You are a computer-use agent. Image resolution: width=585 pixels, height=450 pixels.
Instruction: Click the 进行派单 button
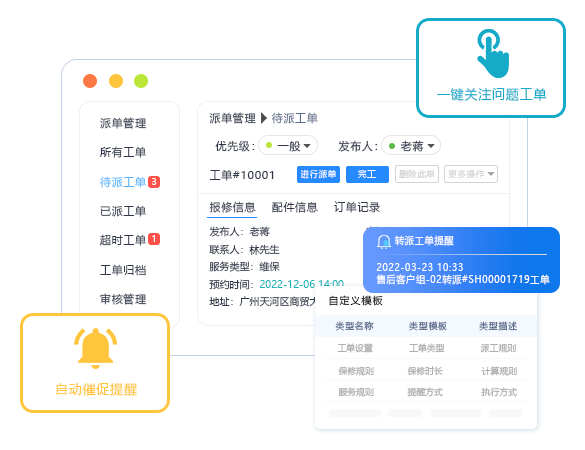pyautogui.click(x=318, y=174)
